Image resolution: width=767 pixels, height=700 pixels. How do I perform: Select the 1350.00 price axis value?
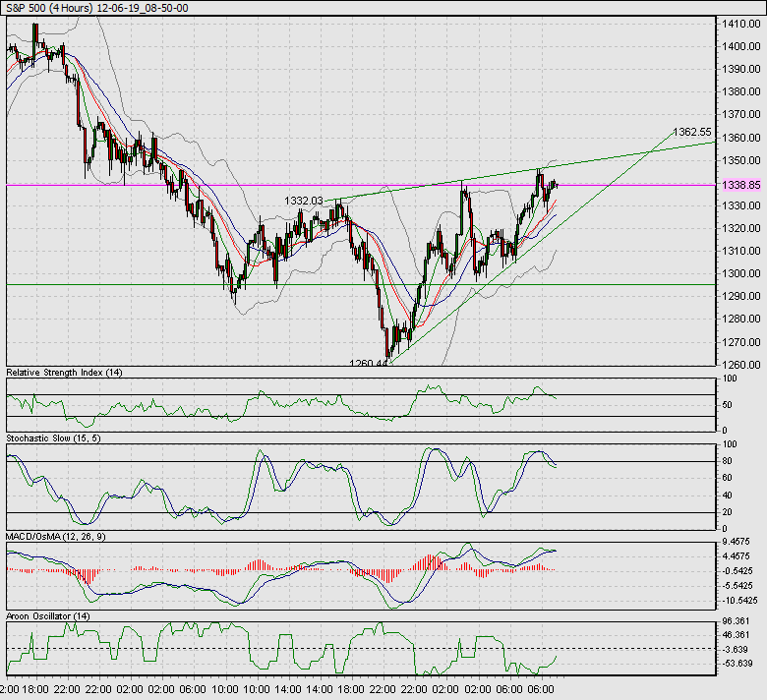(x=741, y=160)
